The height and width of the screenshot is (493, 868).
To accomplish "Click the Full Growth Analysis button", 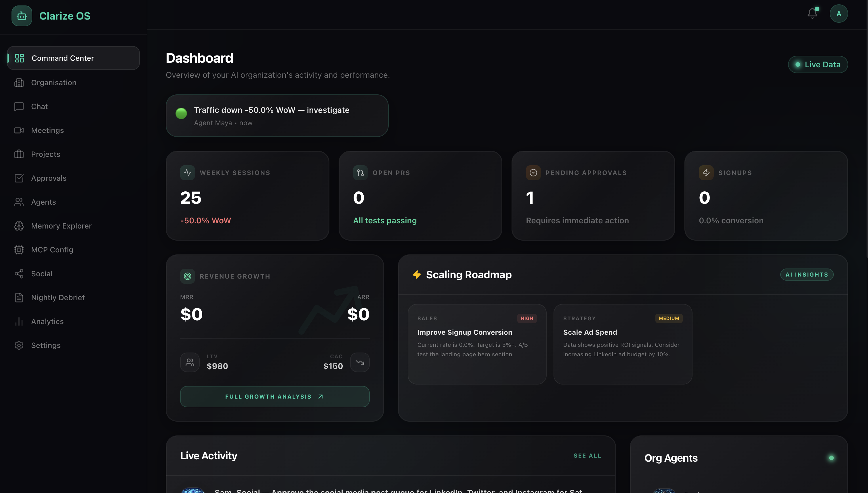I will 274,397.
